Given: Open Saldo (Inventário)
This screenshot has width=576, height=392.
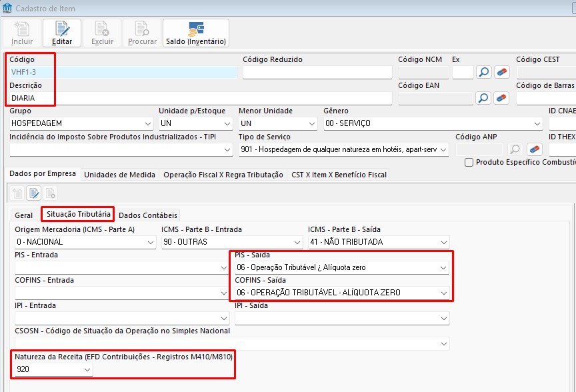Looking at the screenshot, I should (x=196, y=33).
